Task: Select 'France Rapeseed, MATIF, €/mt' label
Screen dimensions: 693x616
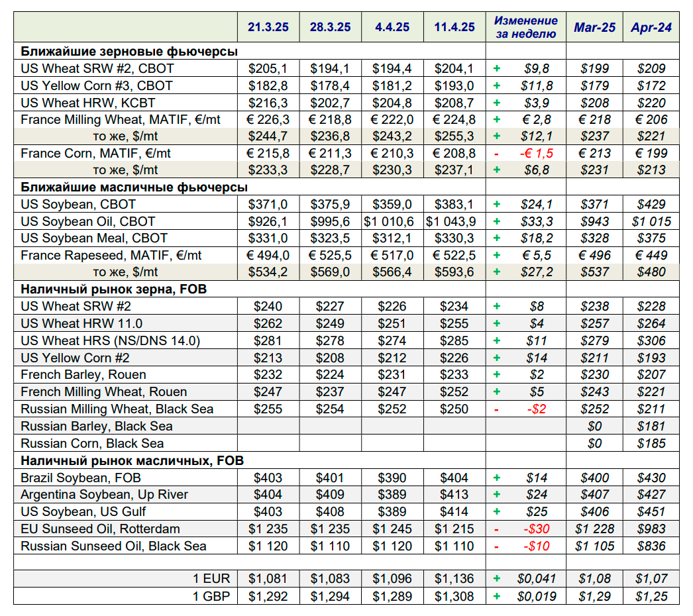Action: 111,256
